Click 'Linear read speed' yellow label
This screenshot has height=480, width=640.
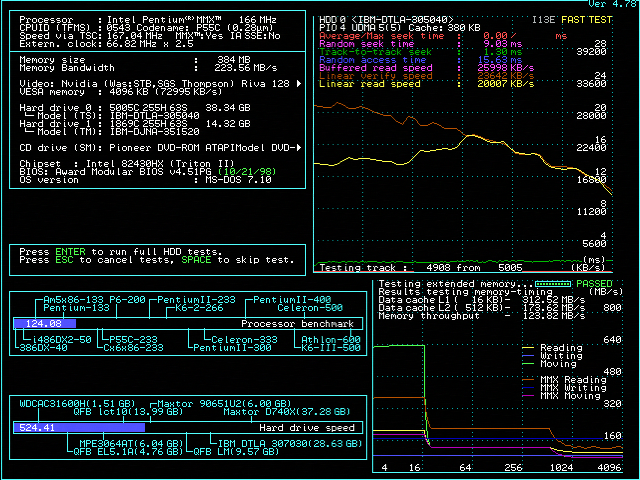[369, 84]
